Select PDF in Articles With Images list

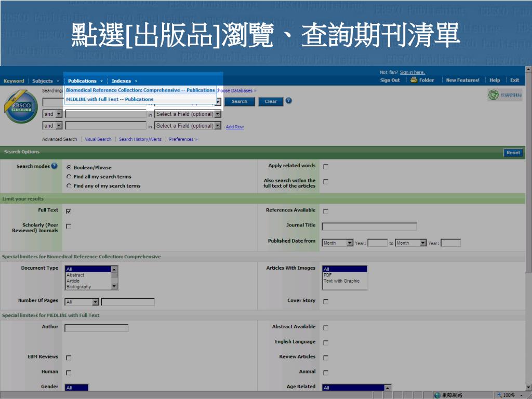pyautogui.click(x=328, y=275)
